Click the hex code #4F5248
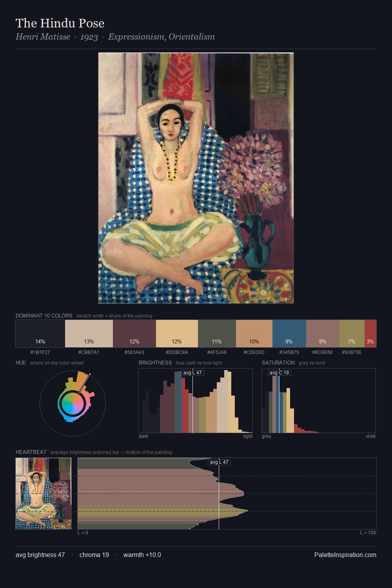Screen dimensions: 392x588 coord(217,352)
